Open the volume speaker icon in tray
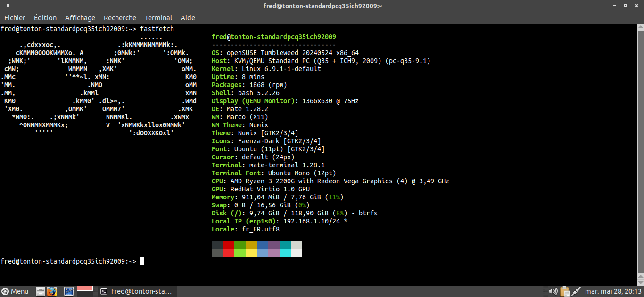 point(553,291)
